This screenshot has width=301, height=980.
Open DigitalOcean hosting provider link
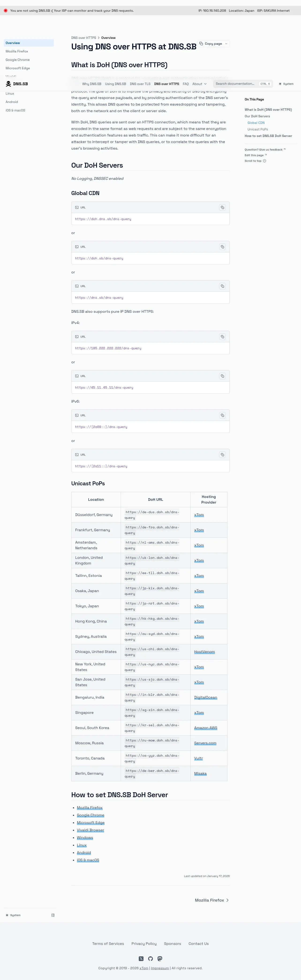pos(205,697)
